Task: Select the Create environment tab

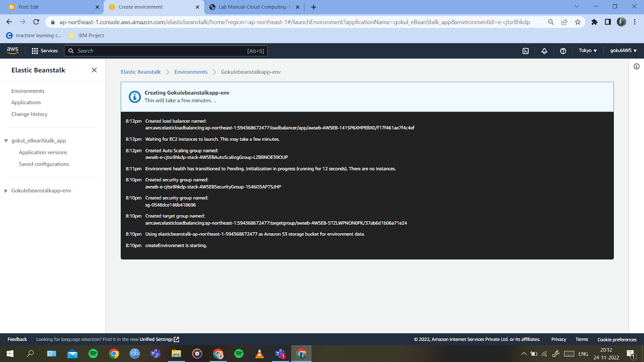Action: [153, 7]
